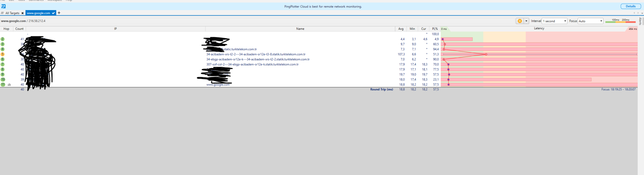Switch to the All Targets tab
Image resolution: width=644 pixels, height=175 pixels.
point(12,13)
